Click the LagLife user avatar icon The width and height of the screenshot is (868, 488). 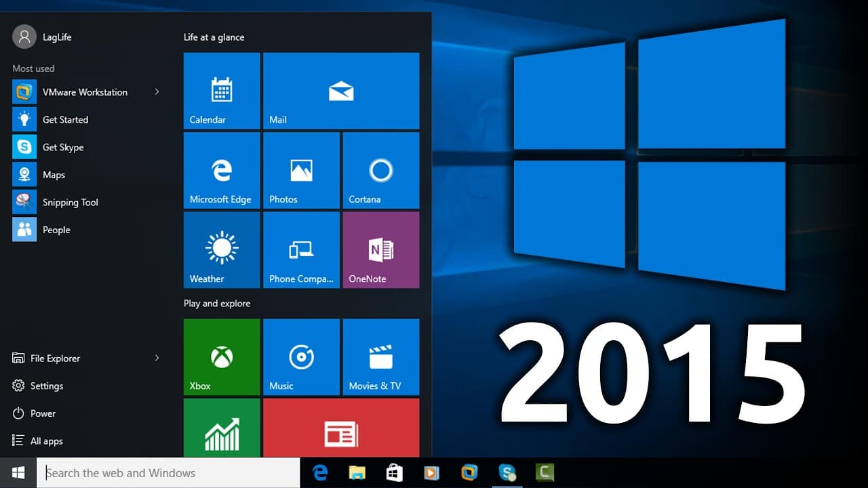pyautogui.click(x=24, y=37)
